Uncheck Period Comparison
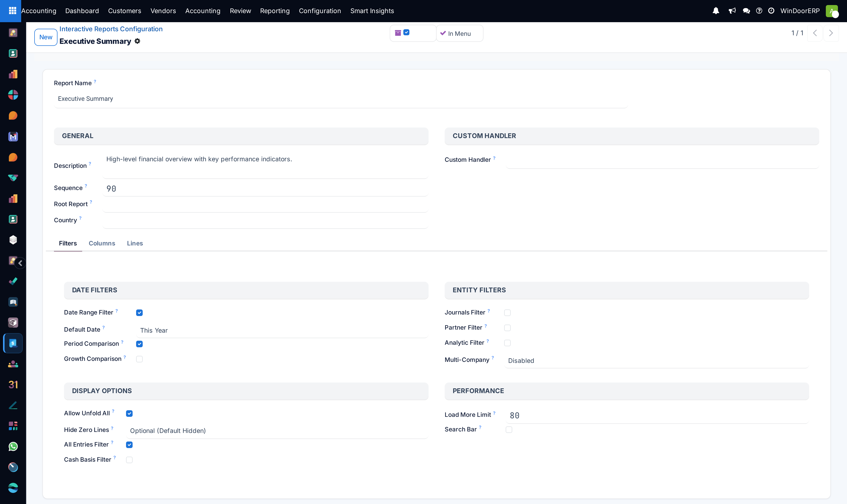The height and width of the screenshot is (504, 847). [x=139, y=344]
